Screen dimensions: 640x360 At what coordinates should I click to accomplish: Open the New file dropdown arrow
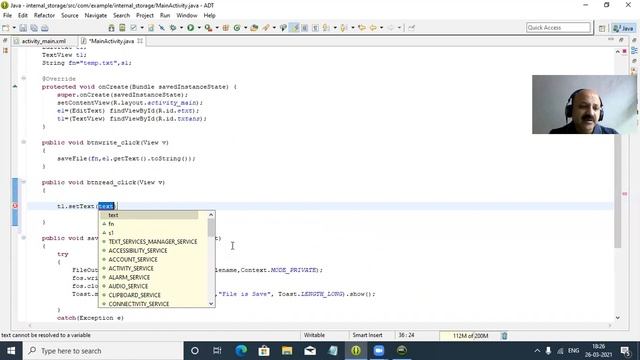point(14,28)
